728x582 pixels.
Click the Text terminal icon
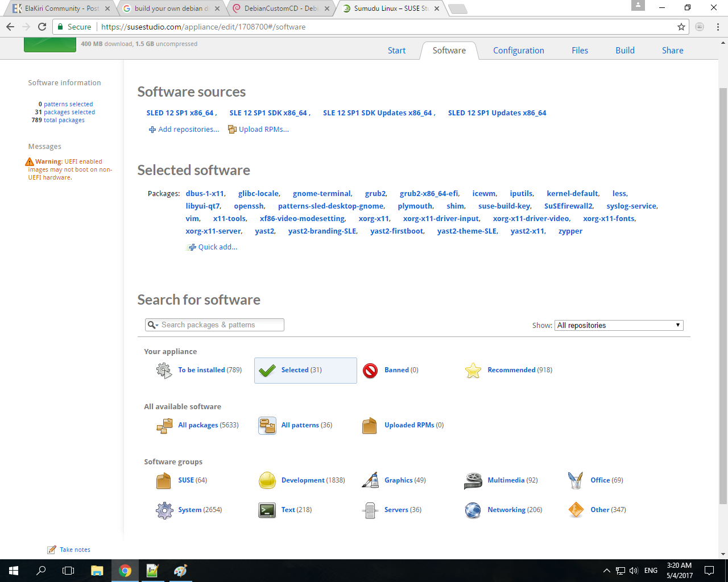coord(267,510)
